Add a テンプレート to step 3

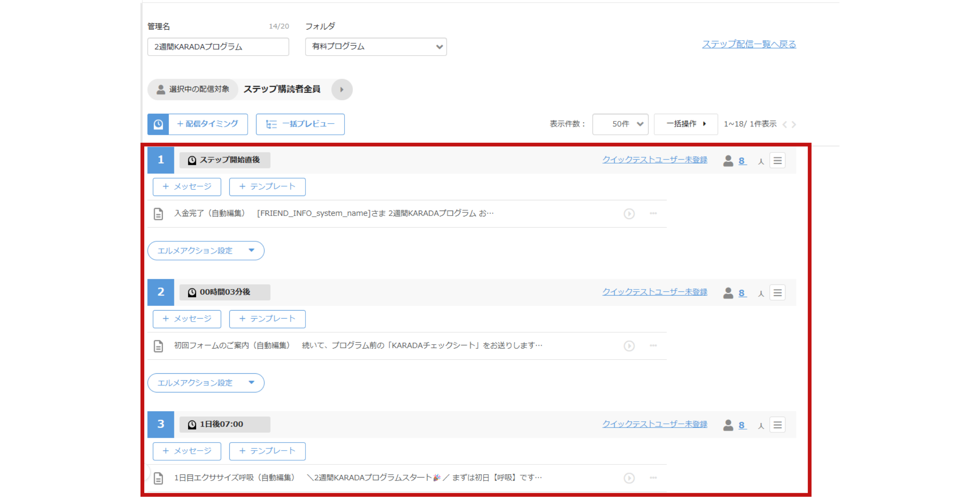click(x=267, y=451)
